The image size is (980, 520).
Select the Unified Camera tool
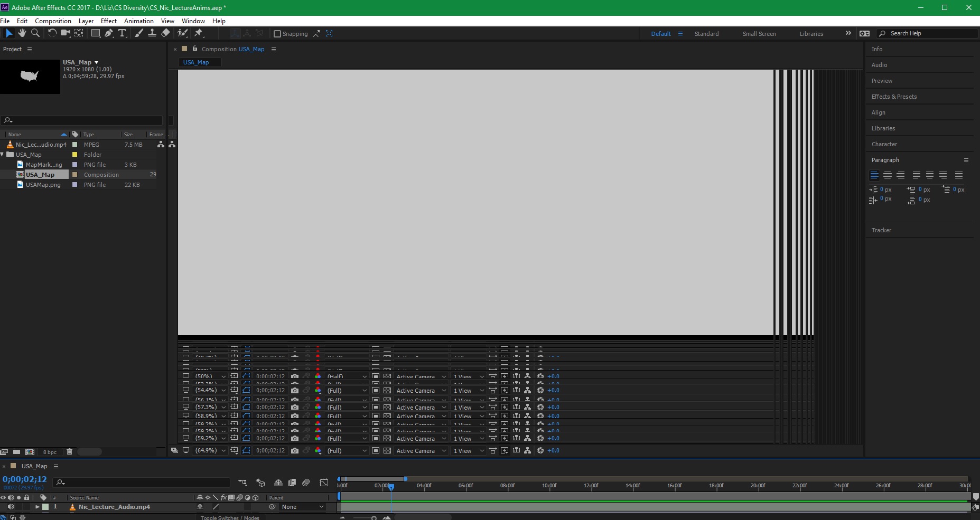click(x=66, y=33)
